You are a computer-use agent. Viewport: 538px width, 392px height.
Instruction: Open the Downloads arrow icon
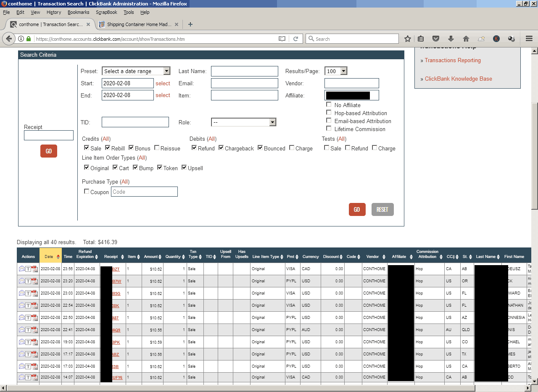pyautogui.click(x=451, y=39)
